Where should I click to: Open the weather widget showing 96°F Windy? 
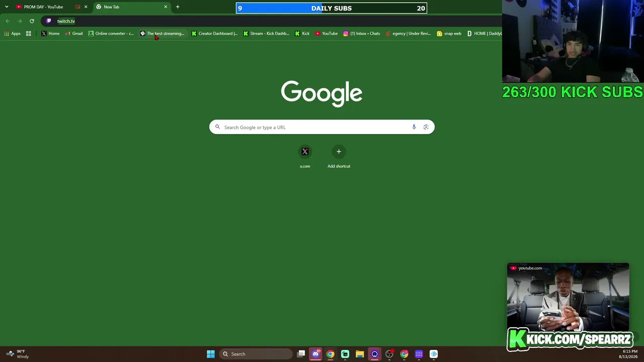18,354
